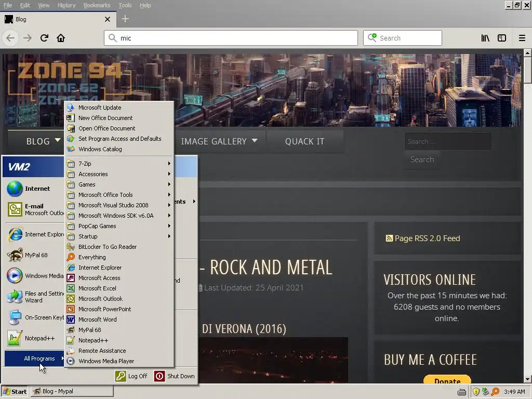Launch Microsoft Access

119,278
